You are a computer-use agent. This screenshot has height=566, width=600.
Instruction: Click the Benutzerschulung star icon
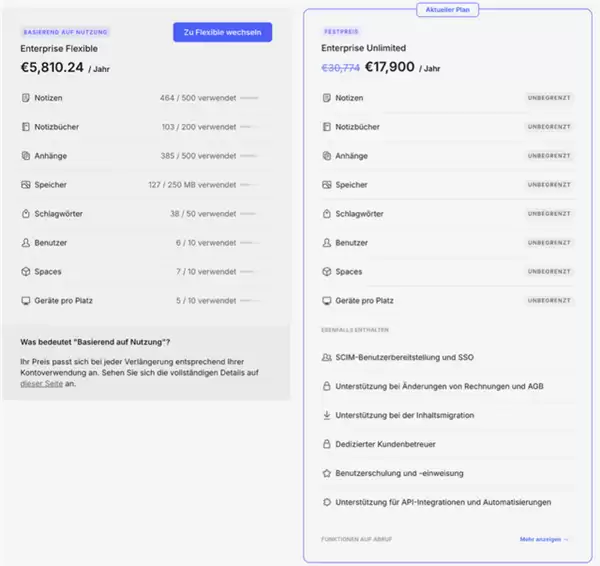327,473
